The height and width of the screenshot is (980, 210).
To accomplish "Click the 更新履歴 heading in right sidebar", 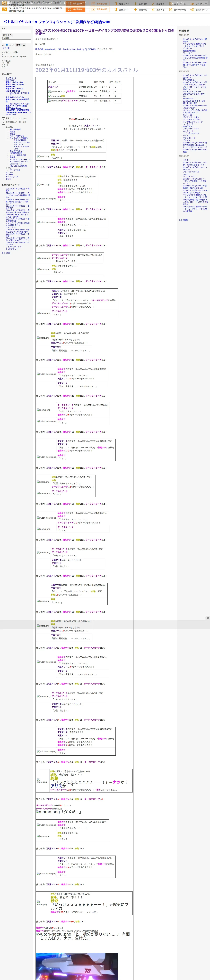I will [x=184, y=31].
